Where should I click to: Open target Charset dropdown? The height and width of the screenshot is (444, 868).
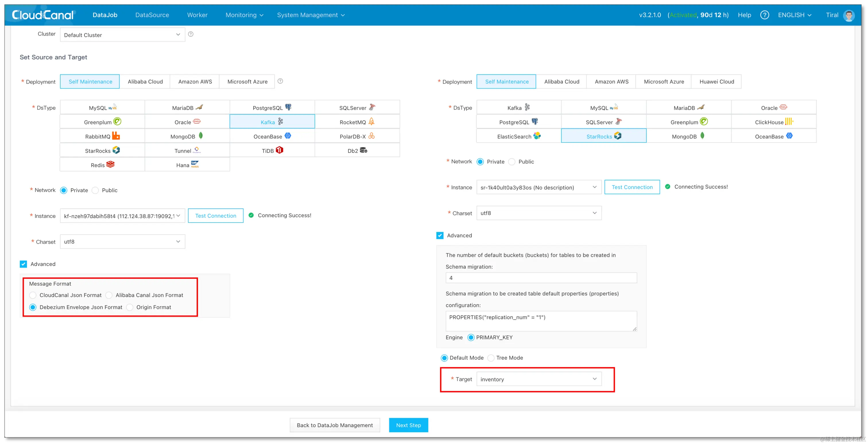click(x=539, y=213)
